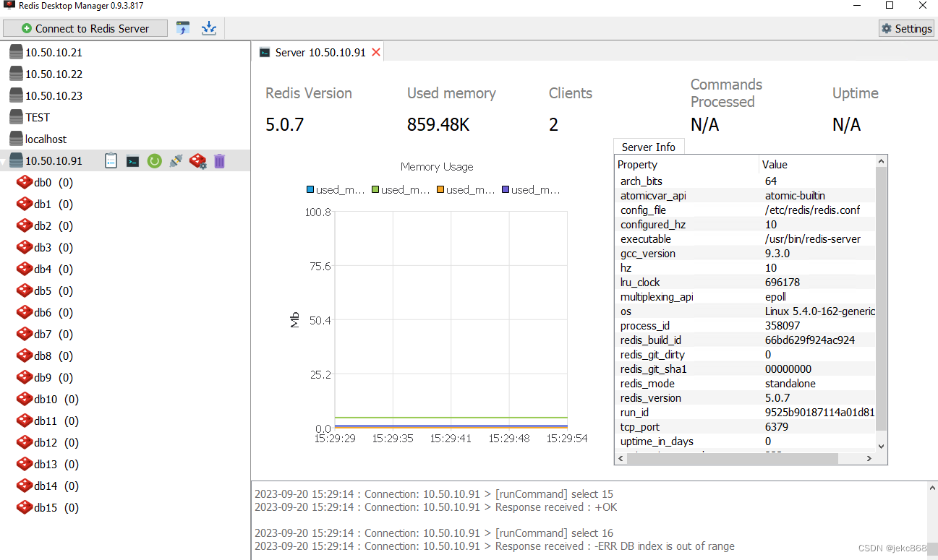This screenshot has width=938, height=560.
Task: Close the Server 10.50.10.91 tab
Action: (x=376, y=53)
